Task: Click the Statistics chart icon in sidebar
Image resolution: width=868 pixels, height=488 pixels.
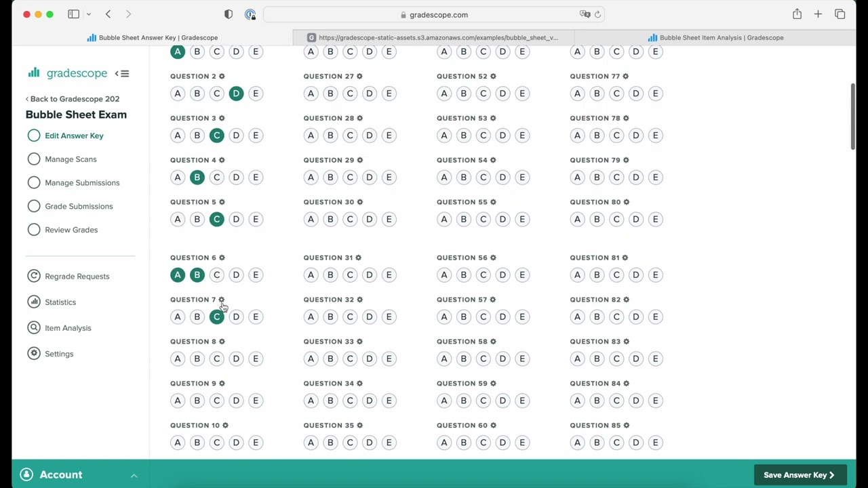Action: [34, 302]
